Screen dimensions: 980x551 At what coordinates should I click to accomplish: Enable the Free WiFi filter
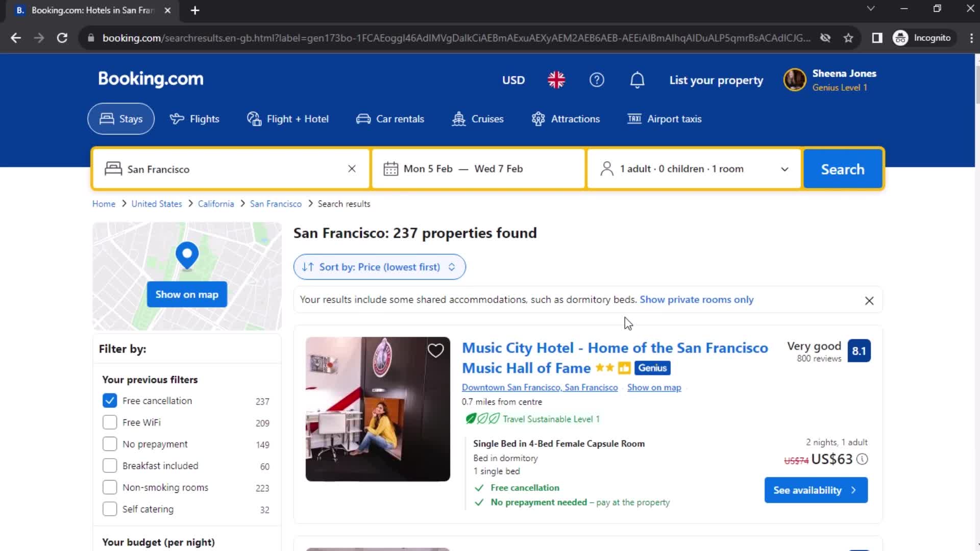point(110,422)
